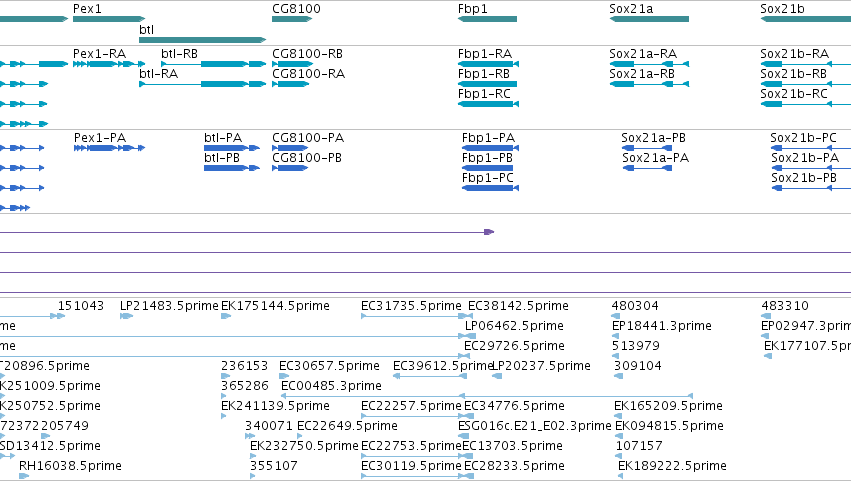The height and width of the screenshot is (481, 851).
Task: Click the purple arrowhead ending below Fbp1-PC
Action: tap(489, 232)
